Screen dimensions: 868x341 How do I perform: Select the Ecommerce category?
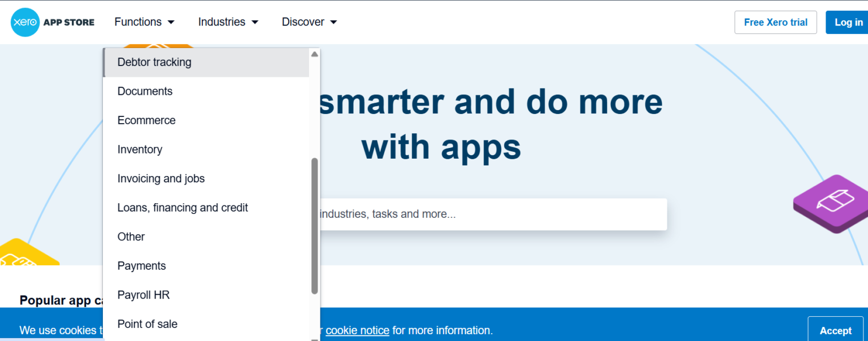pyautogui.click(x=146, y=120)
